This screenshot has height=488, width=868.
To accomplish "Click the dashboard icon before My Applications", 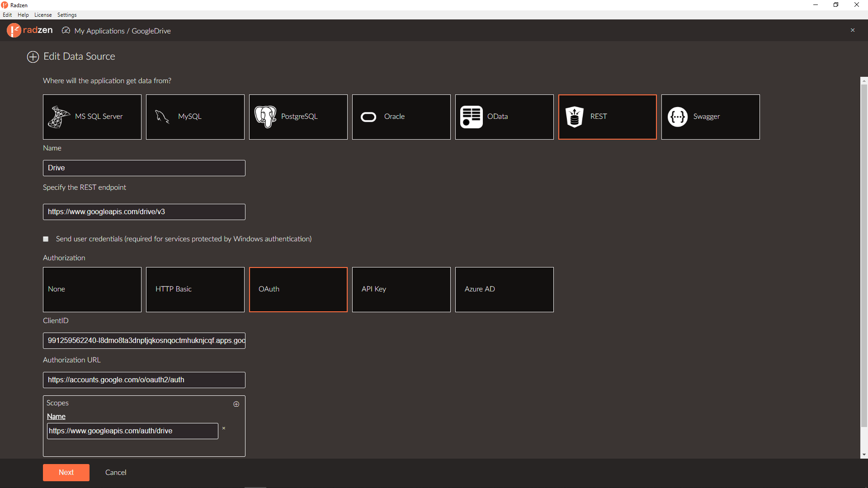I will click(66, 30).
